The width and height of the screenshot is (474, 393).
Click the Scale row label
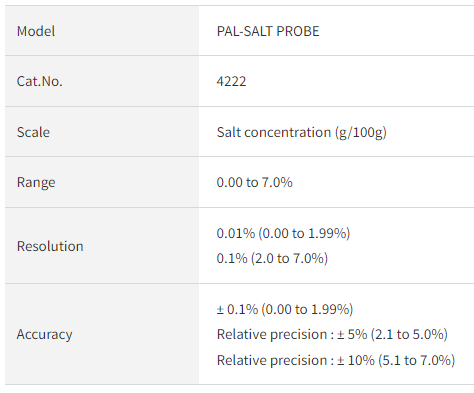click(x=33, y=132)
